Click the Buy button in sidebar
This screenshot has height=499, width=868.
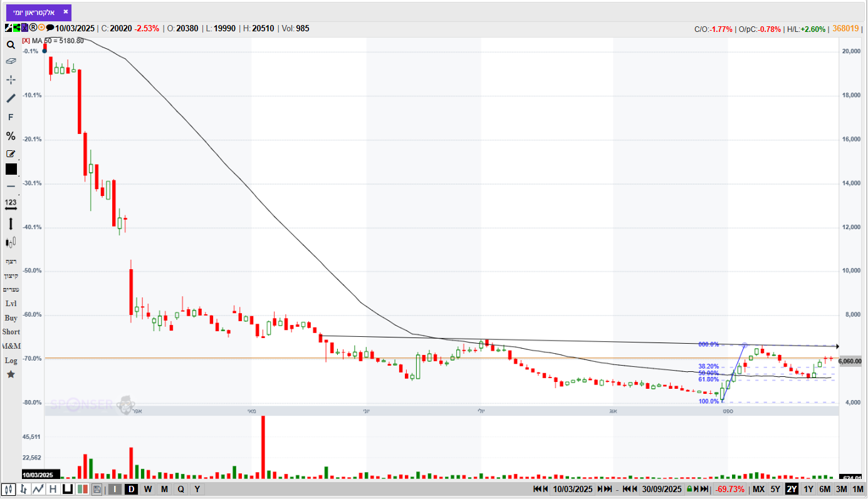click(x=11, y=318)
